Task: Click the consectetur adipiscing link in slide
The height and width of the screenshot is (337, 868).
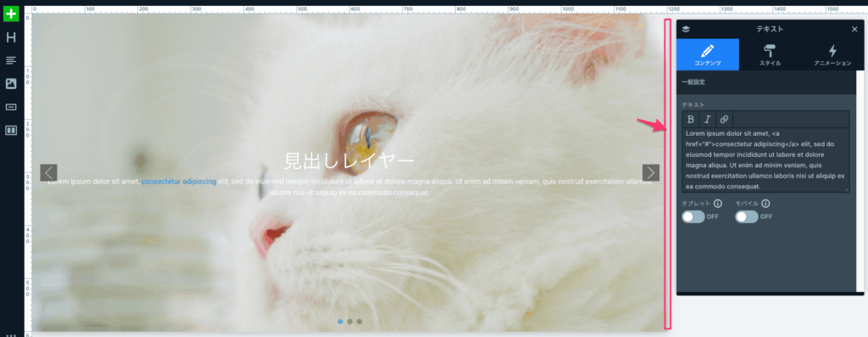Action: pyautogui.click(x=179, y=182)
